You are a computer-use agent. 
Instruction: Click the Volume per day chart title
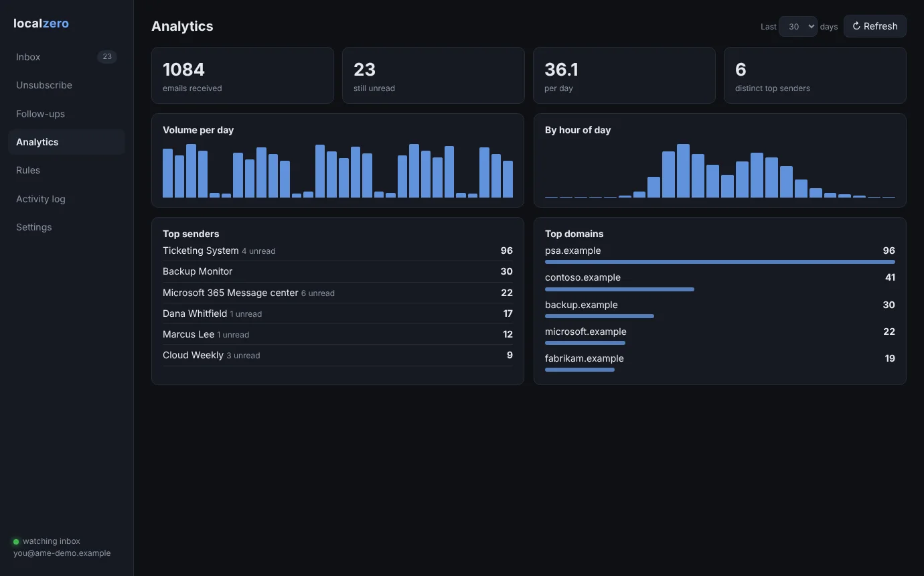(198, 130)
